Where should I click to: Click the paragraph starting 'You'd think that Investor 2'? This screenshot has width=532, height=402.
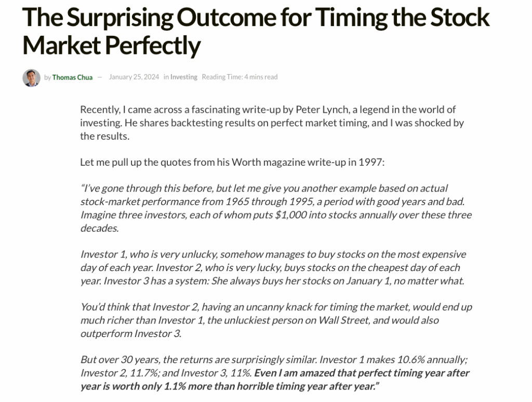pos(276,320)
